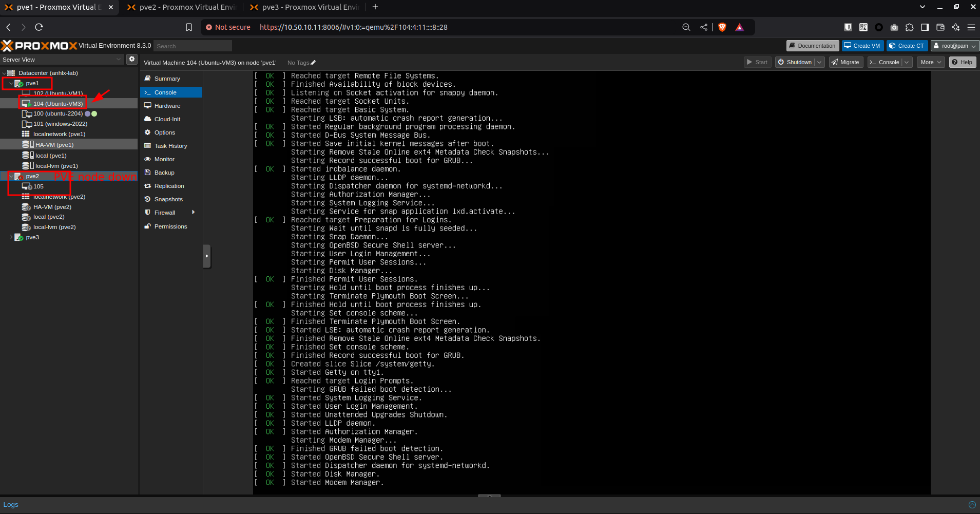The height and width of the screenshot is (514, 980).
Task: Open the Shutdown dropdown arrow
Action: pyautogui.click(x=819, y=62)
